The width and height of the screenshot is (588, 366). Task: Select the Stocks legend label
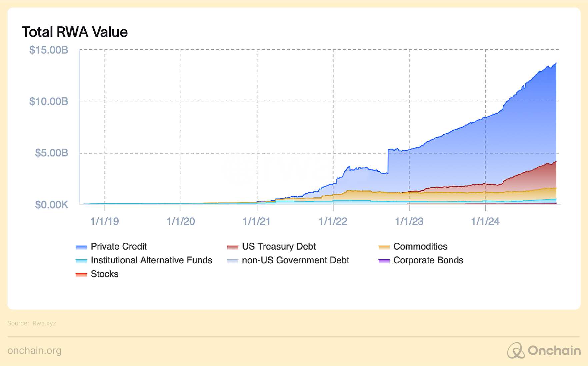pos(105,274)
